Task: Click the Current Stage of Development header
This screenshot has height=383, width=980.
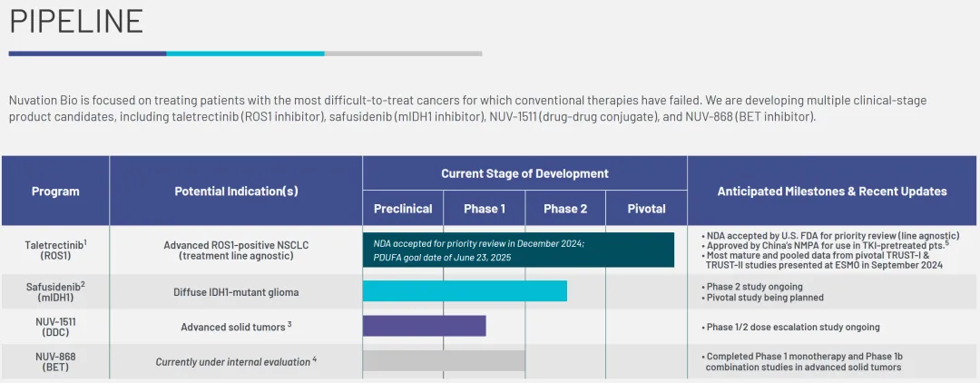Action: click(x=524, y=173)
